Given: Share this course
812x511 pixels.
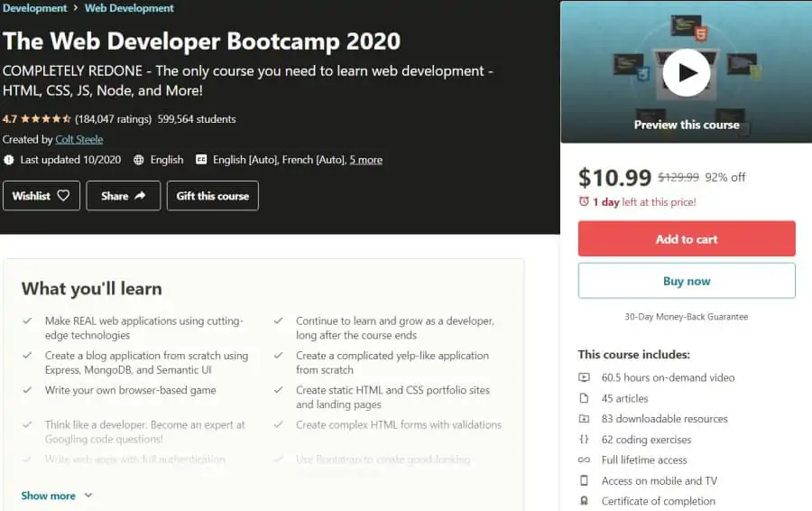Looking at the screenshot, I should [124, 196].
